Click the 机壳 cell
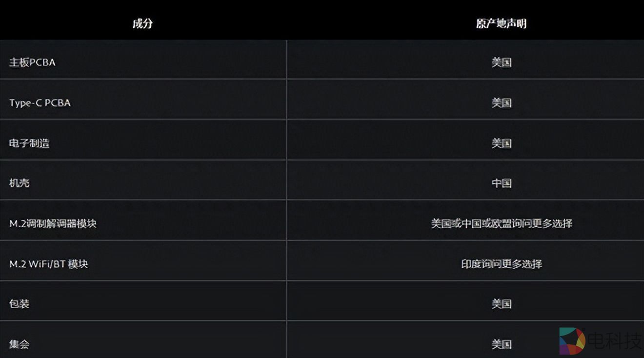 pos(20,183)
